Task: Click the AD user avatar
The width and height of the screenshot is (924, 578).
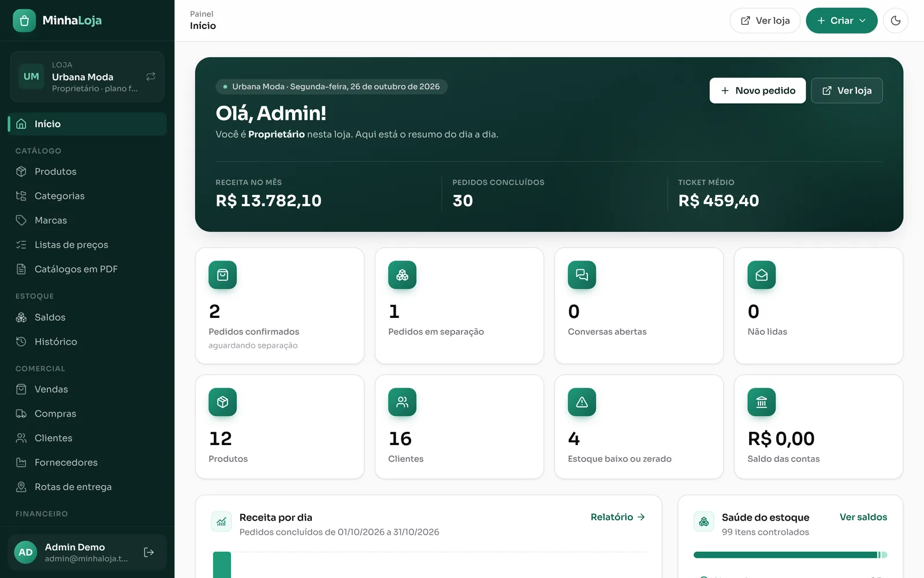Action: (x=25, y=553)
